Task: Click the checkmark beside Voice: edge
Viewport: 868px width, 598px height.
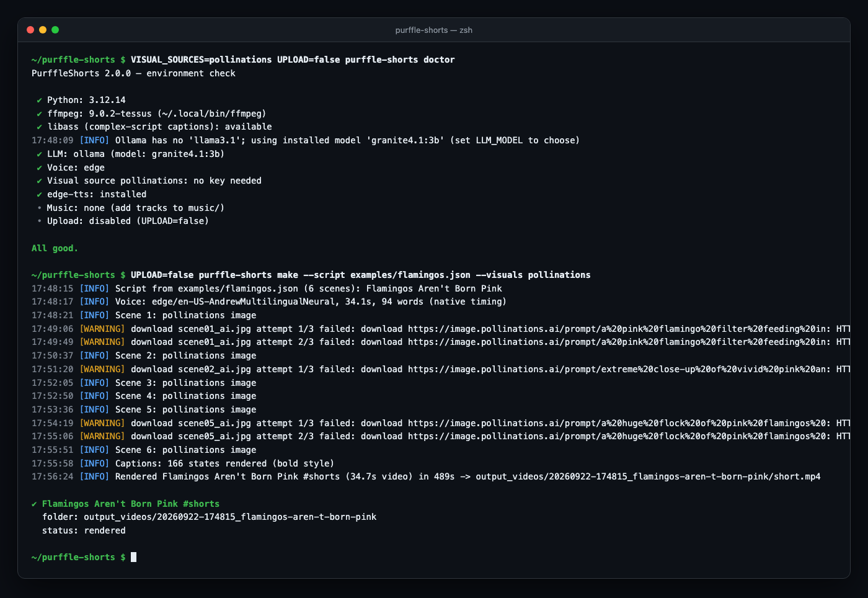Action: [x=39, y=167]
